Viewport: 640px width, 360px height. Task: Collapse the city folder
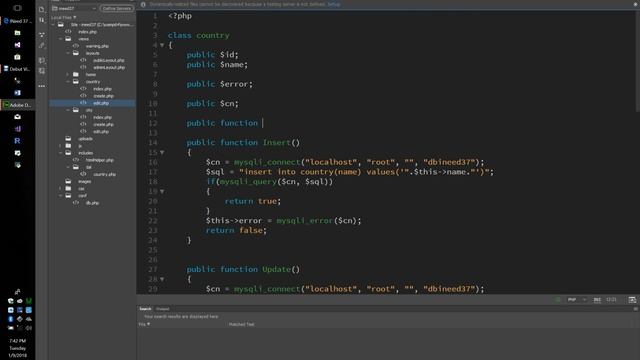click(68, 110)
